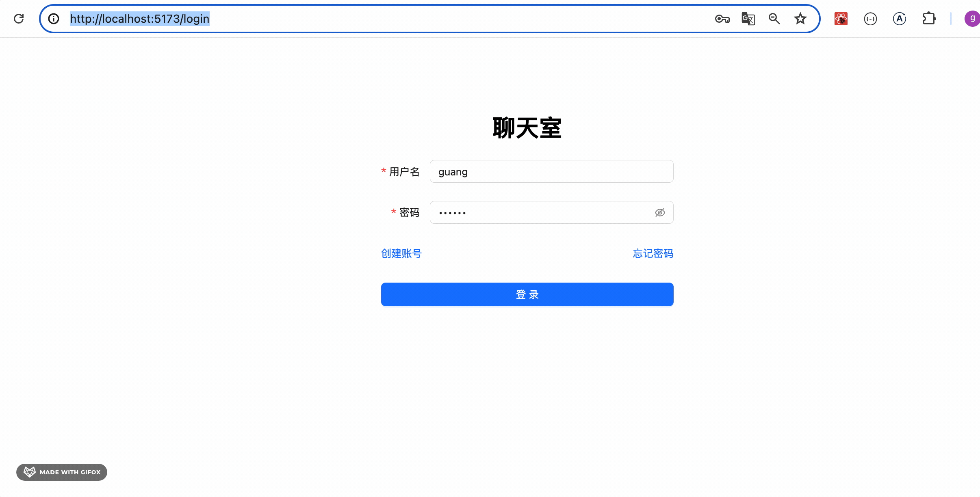Click the curly braces JSON extension icon
Image resolution: width=980 pixels, height=497 pixels.
[x=870, y=19]
